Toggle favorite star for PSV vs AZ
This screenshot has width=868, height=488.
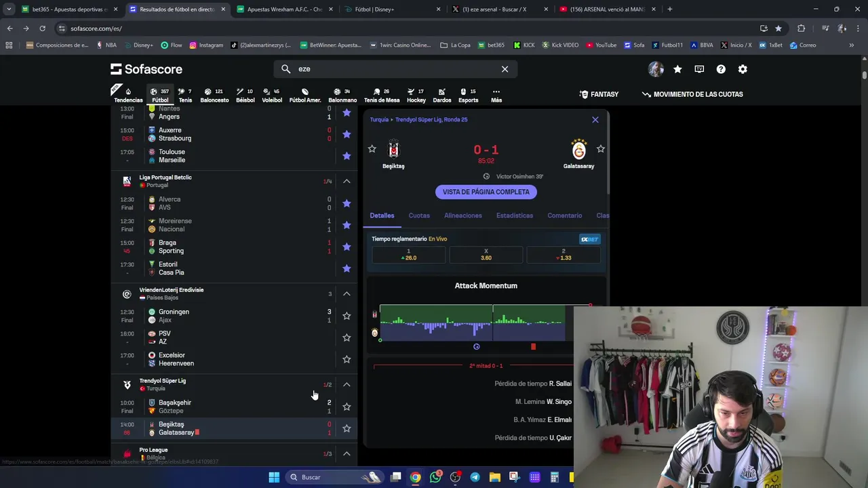tap(347, 338)
